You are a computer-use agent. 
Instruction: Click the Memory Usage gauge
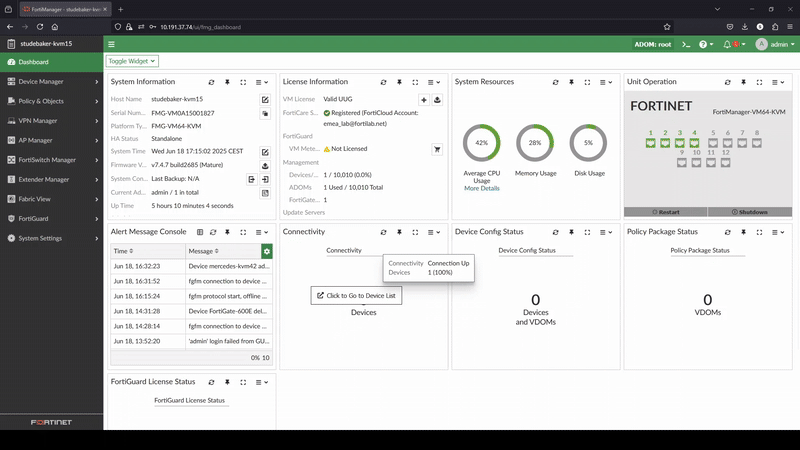pos(535,143)
